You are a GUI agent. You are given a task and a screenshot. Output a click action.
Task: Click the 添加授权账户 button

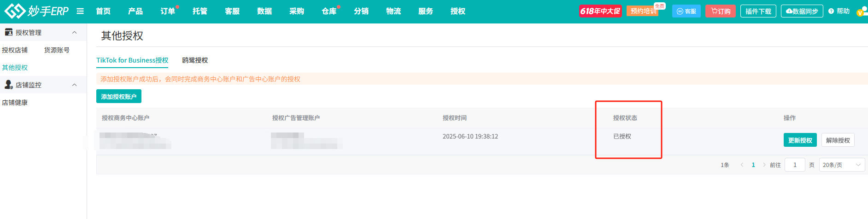pos(119,97)
